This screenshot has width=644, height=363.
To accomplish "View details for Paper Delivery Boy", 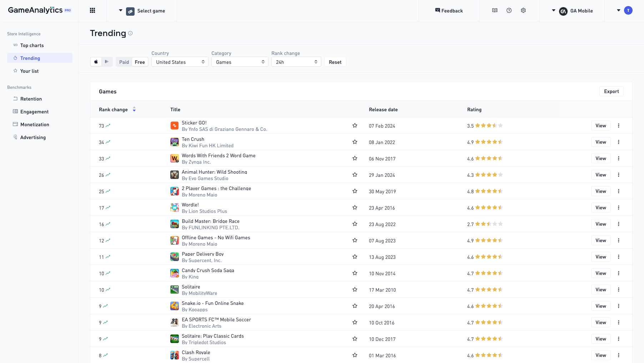I will (601, 257).
